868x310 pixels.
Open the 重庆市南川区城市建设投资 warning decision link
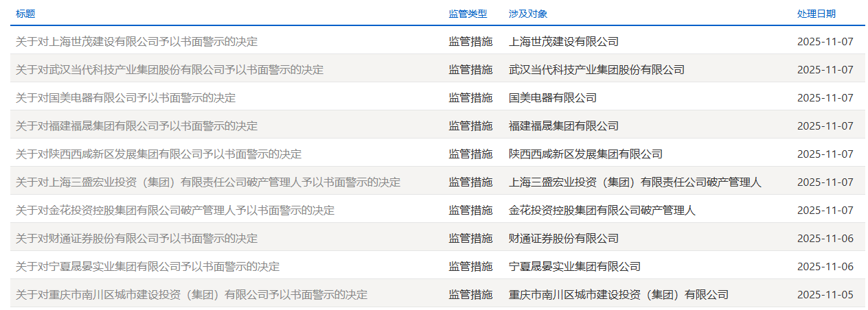(x=192, y=294)
